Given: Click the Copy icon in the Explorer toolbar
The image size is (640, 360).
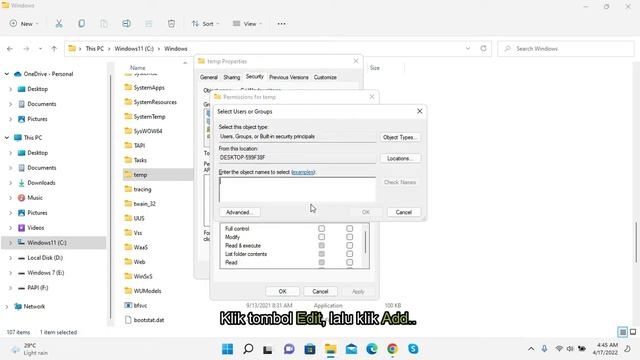Looking at the screenshot, I should 82,24.
